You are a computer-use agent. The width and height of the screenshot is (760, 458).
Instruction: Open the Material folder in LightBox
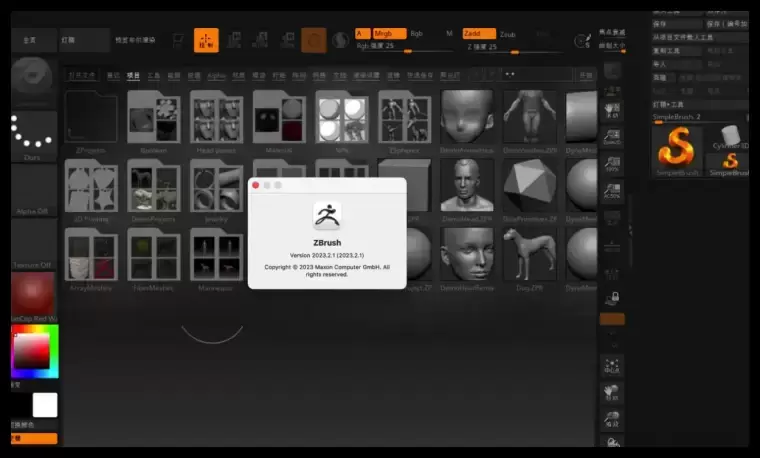(279, 121)
